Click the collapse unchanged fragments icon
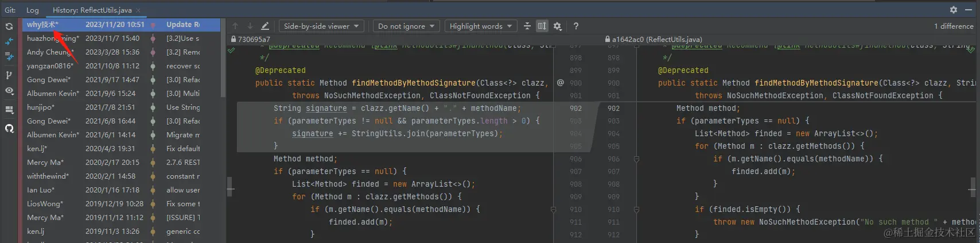 pyautogui.click(x=527, y=26)
